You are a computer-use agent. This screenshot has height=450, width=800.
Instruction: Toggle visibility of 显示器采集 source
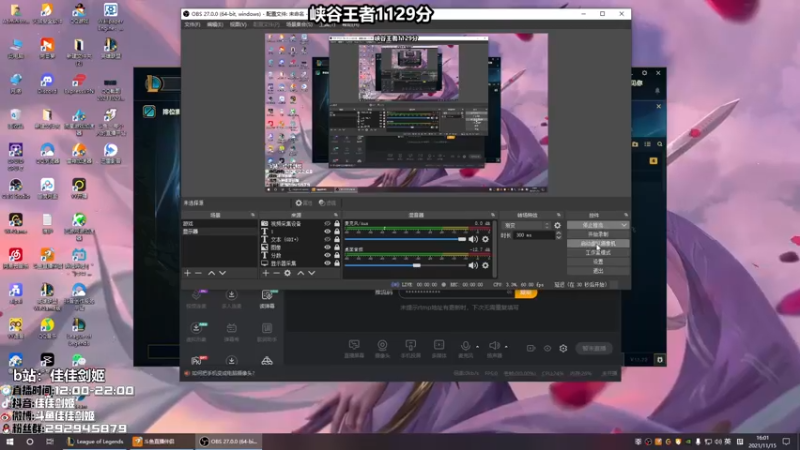(327, 263)
